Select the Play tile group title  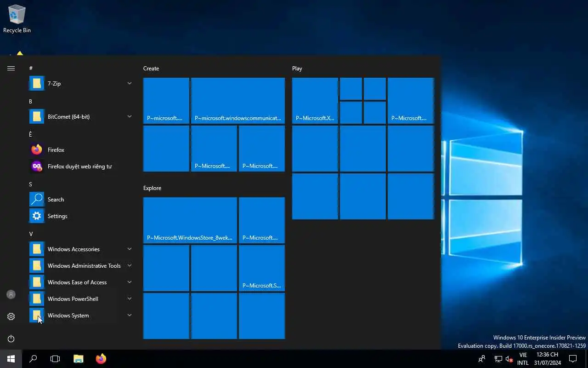(297, 68)
